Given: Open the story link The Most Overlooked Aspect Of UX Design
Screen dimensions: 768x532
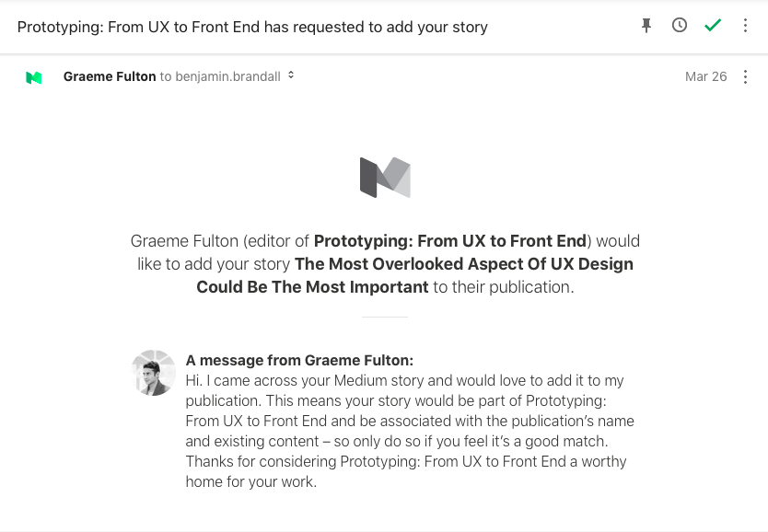Looking at the screenshot, I should pyautogui.click(x=463, y=264).
